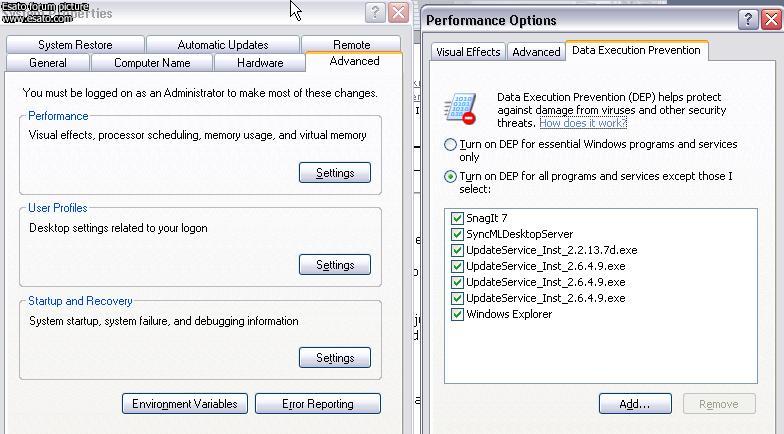This screenshot has height=434, width=784.
Task: Click the Environment Variables button
Action: [185, 404]
